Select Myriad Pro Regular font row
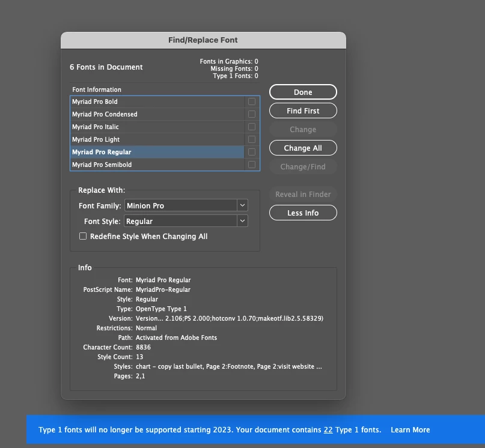Image resolution: width=485 pixels, height=448 pixels. click(157, 152)
